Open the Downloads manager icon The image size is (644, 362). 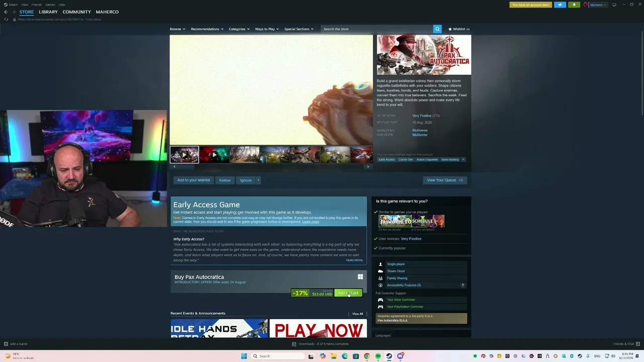(x=294, y=344)
